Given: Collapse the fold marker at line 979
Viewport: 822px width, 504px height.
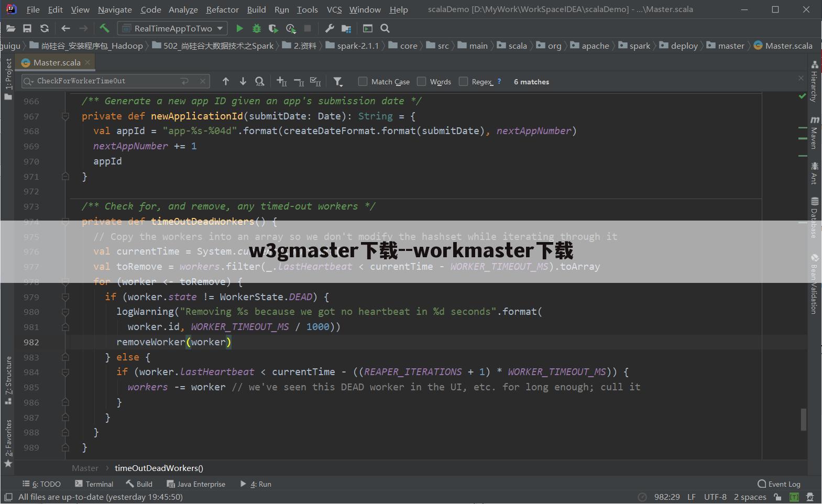Looking at the screenshot, I should [x=65, y=297].
